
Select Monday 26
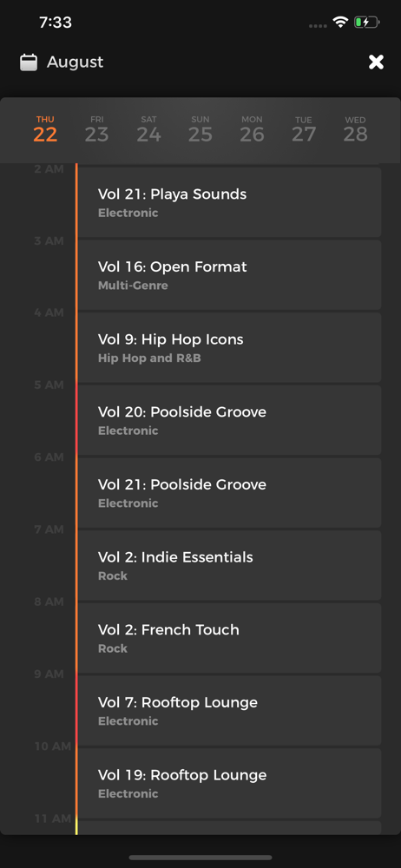tap(252, 129)
